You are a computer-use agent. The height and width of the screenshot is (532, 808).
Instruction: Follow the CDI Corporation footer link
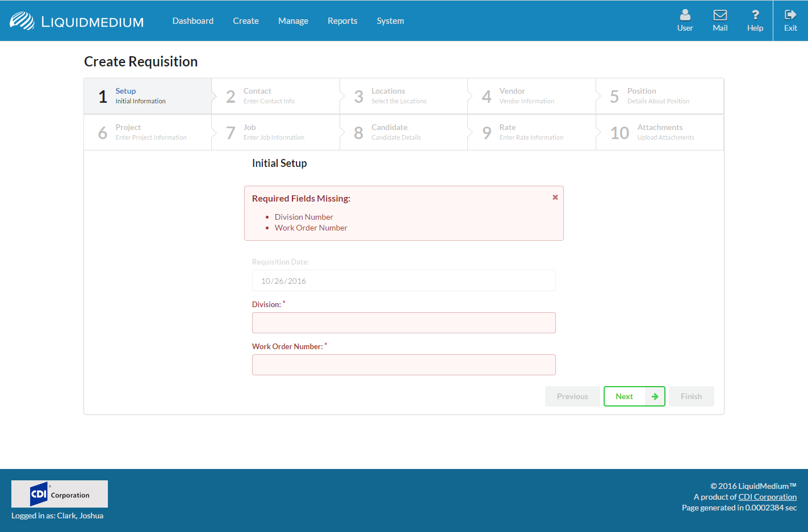coord(767,497)
